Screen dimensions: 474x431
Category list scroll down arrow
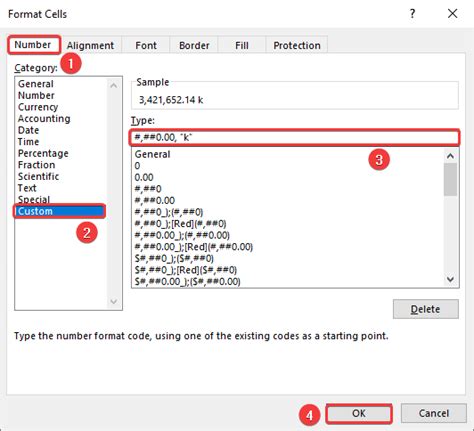[114, 302]
